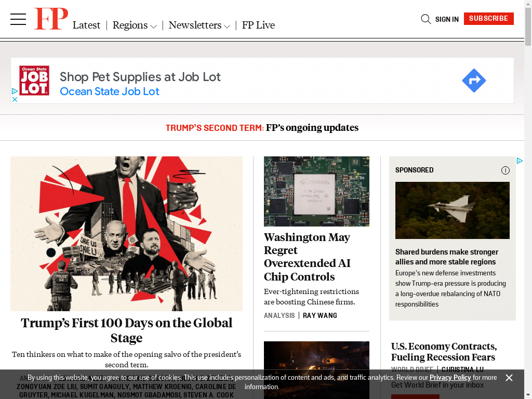This screenshot has width=532, height=399.
Task: Click the FP logo
Action: (x=51, y=19)
